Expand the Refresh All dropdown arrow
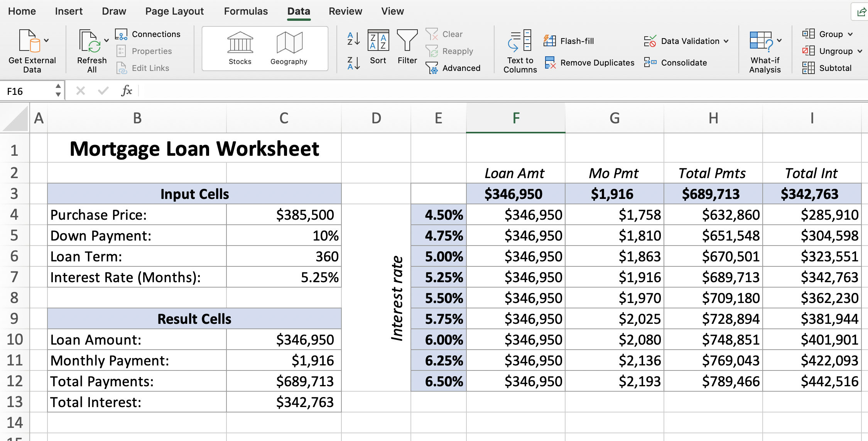Viewport: 868px width, 441px height. point(106,40)
